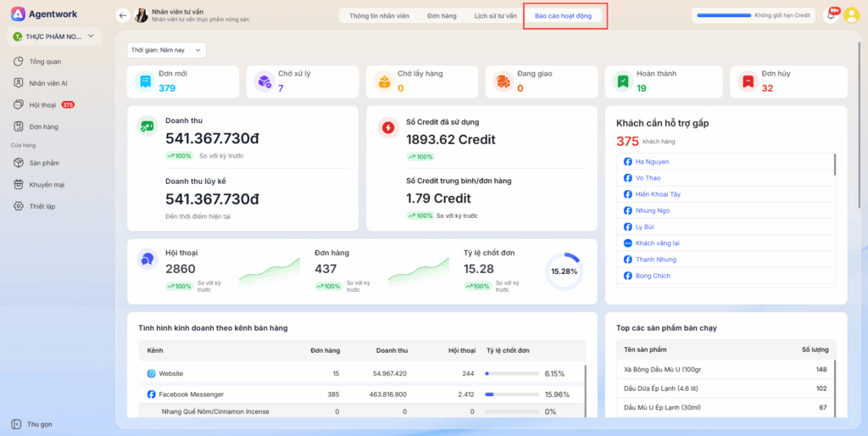This screenshot has height=436, width=868.
Task: Click the Agentwork logo
Action: [47, 14]
